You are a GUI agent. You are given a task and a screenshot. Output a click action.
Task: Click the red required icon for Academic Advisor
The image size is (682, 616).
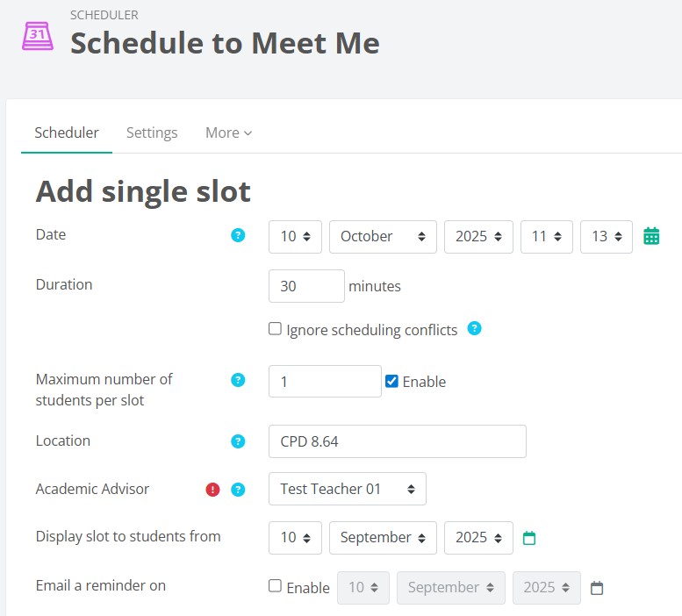pyautogui.click(x=213, y=490)
